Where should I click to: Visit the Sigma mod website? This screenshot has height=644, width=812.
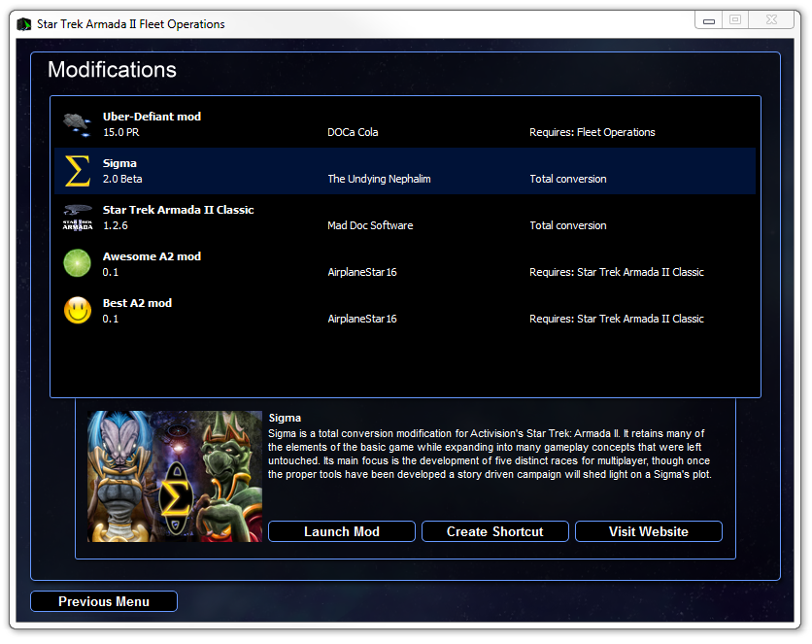point(649,531)
